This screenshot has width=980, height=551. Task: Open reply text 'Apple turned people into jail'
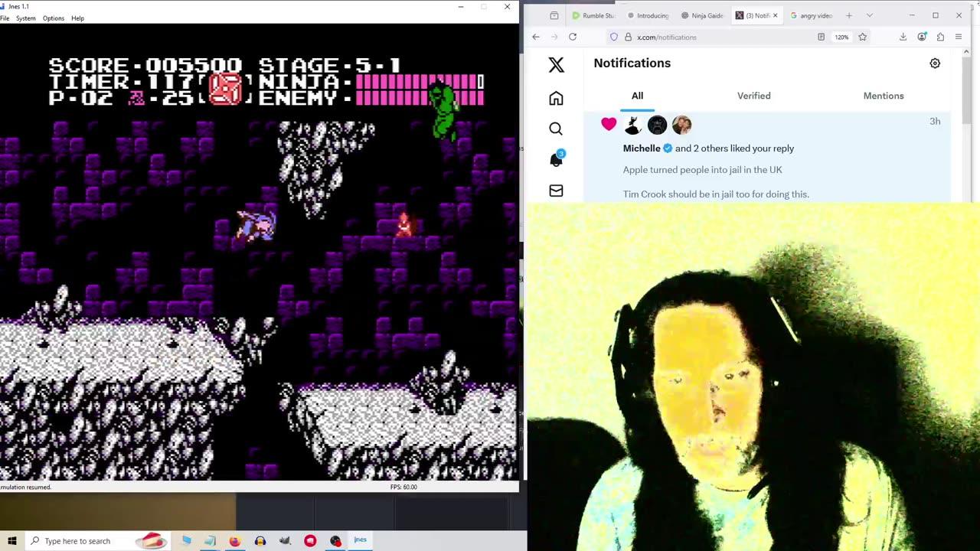(x=703, y=170)
